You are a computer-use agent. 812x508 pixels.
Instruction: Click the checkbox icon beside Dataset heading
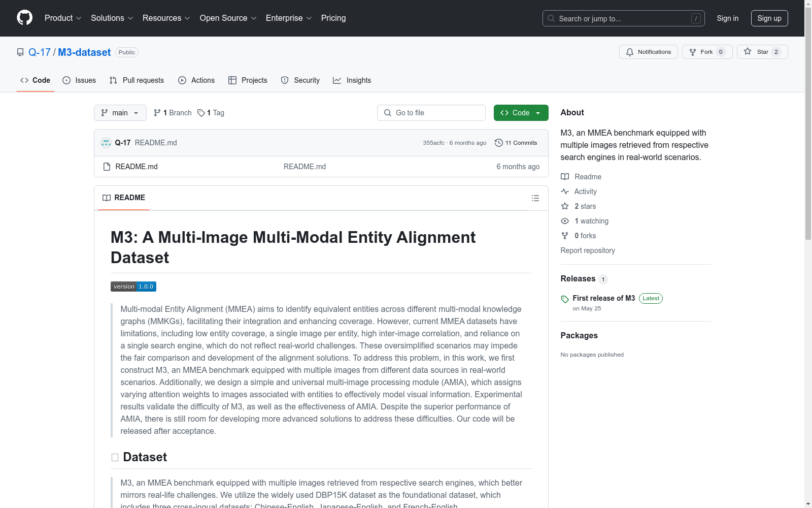(115, 458)
